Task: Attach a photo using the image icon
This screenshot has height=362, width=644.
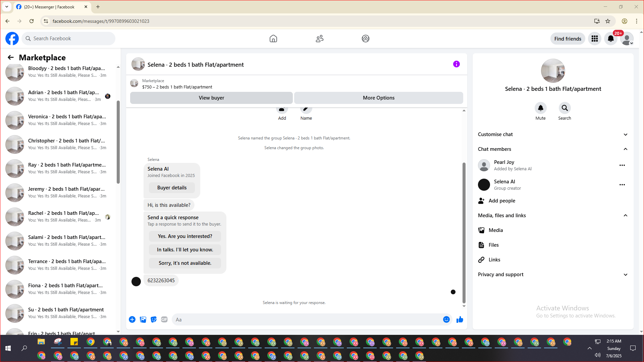Action: tap(143, 319)
